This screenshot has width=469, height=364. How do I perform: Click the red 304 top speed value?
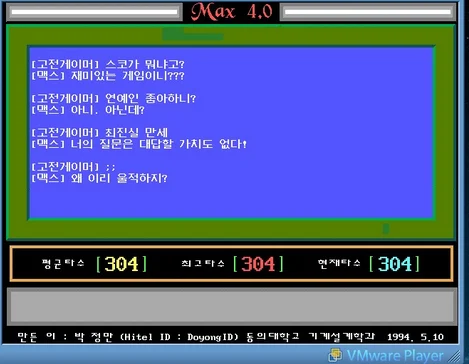pos(258,264)
